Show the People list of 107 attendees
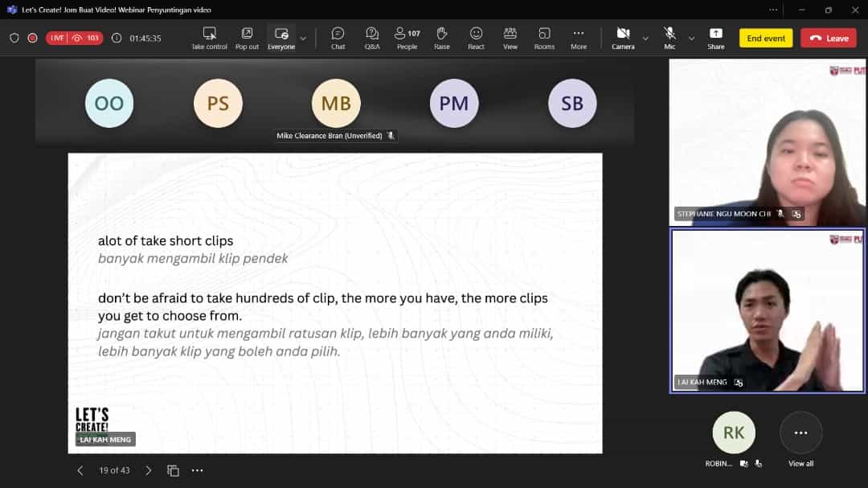The height and width of the screenshot is (488, 868). click(407, 37)
